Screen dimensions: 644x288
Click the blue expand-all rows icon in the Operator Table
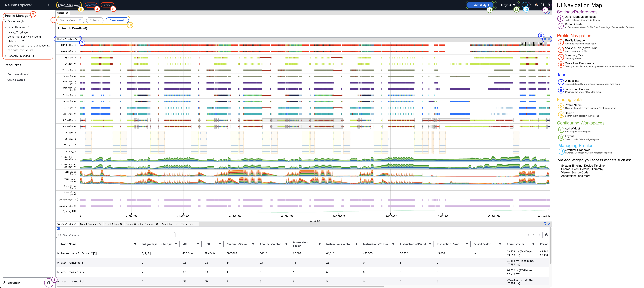coord(58,229)
